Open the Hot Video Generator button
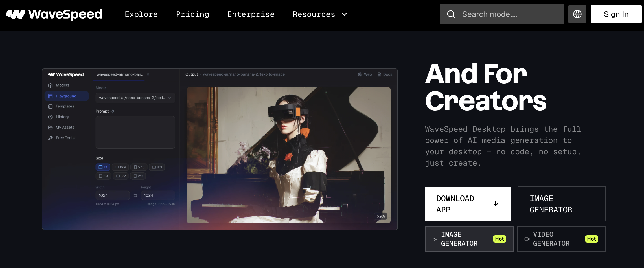This screenshot has height=268, width=644. [x=561, y=239]
